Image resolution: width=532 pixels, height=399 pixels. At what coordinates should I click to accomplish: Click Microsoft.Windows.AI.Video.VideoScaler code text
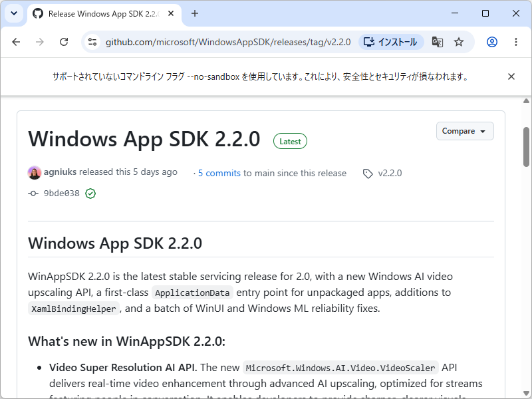click(x=340, y=368)
